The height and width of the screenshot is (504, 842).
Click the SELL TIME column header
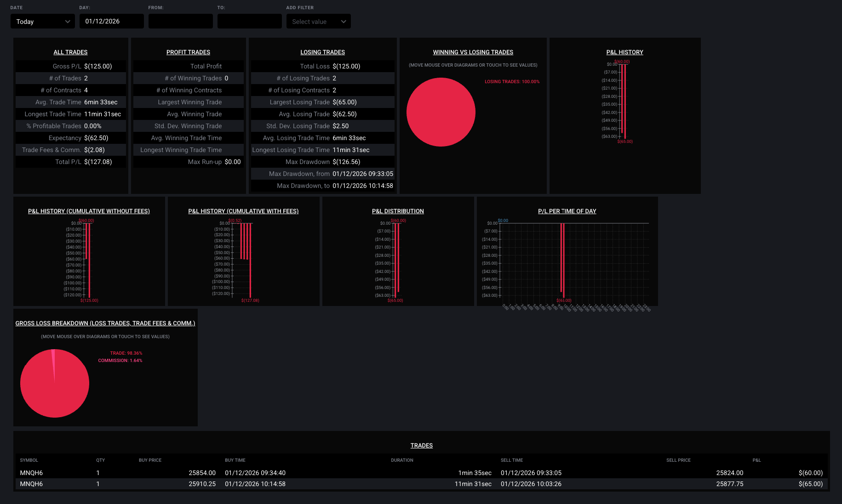coord(511,460)
